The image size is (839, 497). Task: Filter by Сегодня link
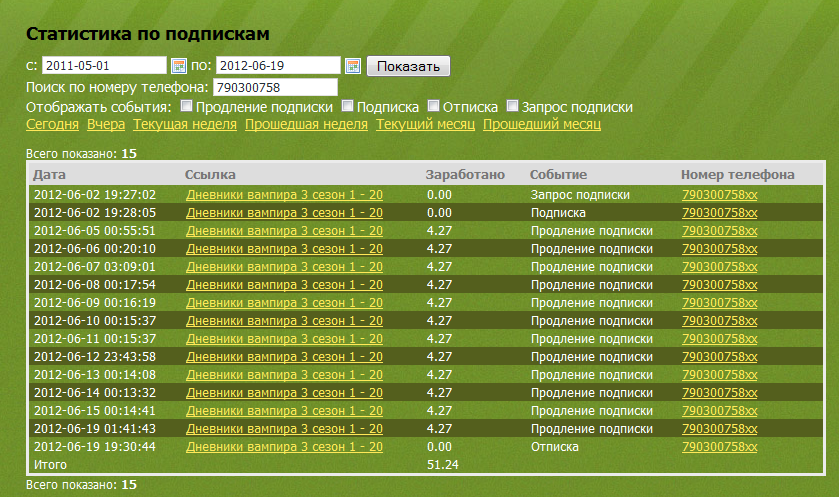(52, 124)
